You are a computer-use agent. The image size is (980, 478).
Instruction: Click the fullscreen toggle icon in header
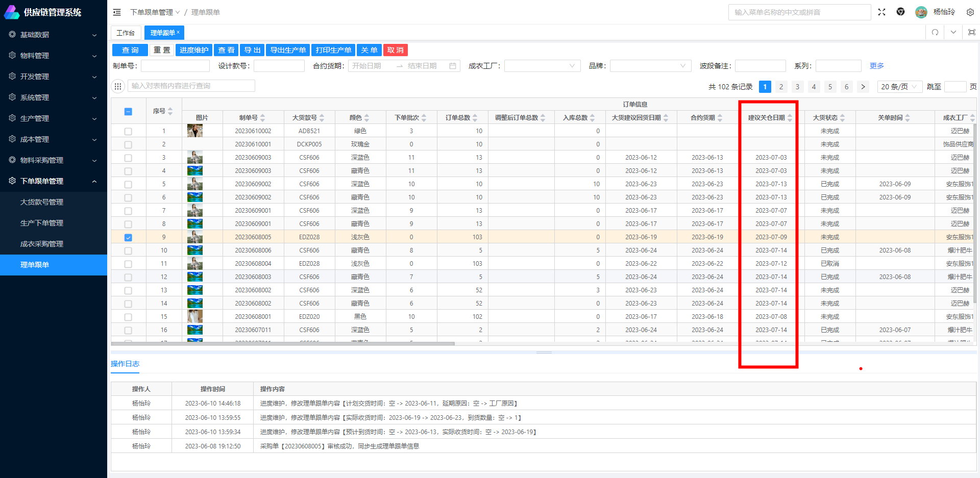pos(881,12)
